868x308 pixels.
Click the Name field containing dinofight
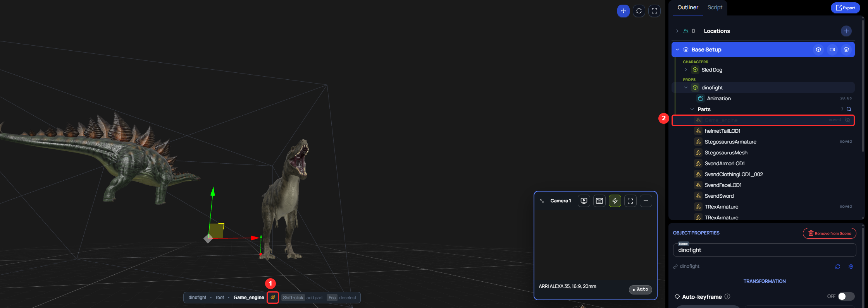pyautogui.click(x=765, y=250)
